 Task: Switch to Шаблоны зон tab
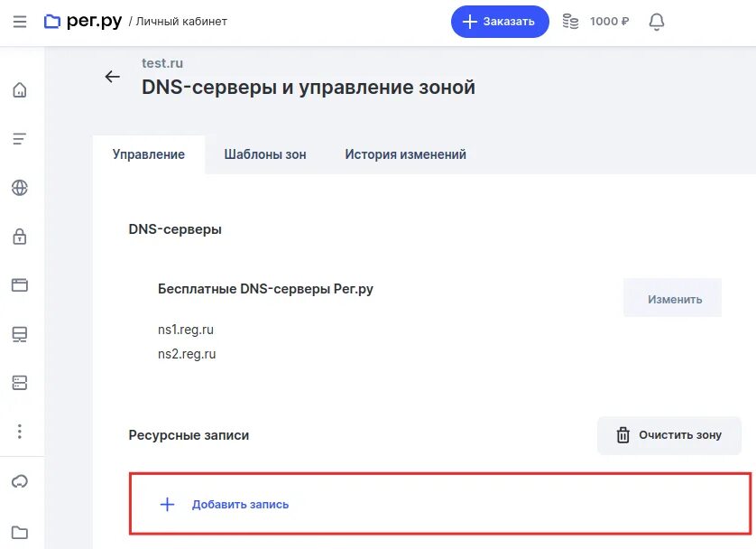[x=265, y=154]
